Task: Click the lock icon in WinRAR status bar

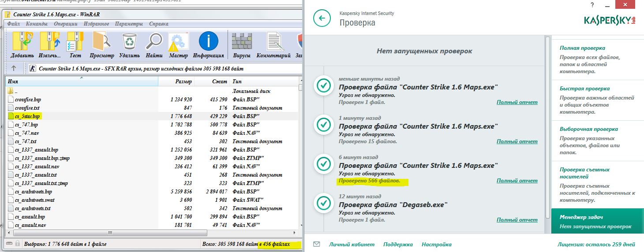Action: click(x=17, y=244)
